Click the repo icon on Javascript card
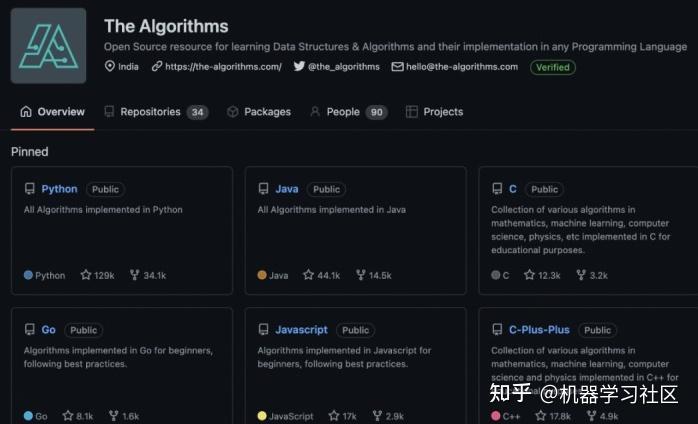The height and width of the screenshot is (424, 698). pos(263,330)
